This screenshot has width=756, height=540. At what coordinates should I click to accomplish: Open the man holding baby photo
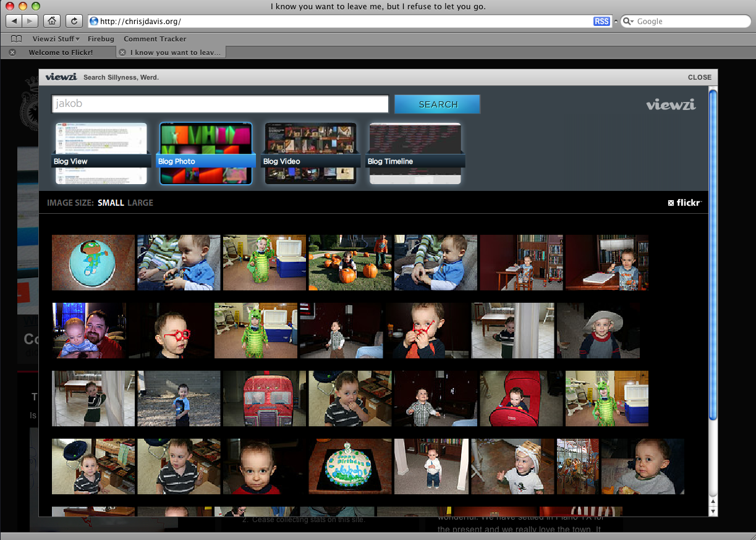pos(89,331)
